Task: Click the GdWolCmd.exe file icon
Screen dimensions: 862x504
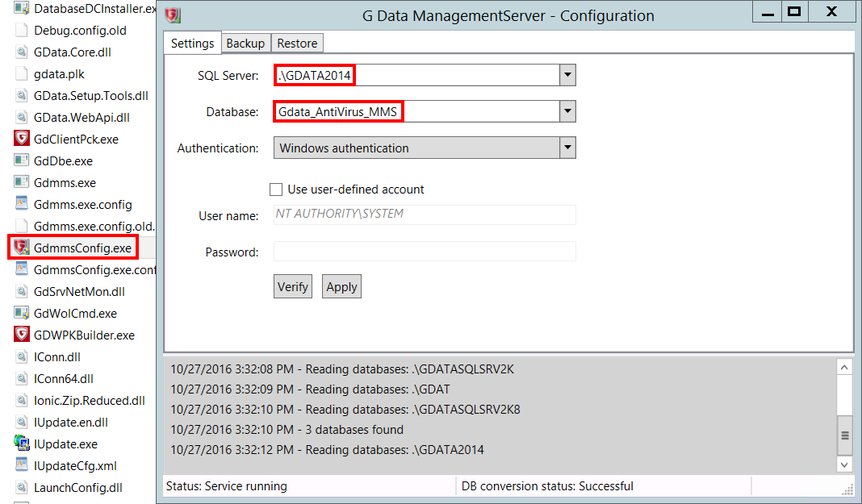Action: click(22, 313)
